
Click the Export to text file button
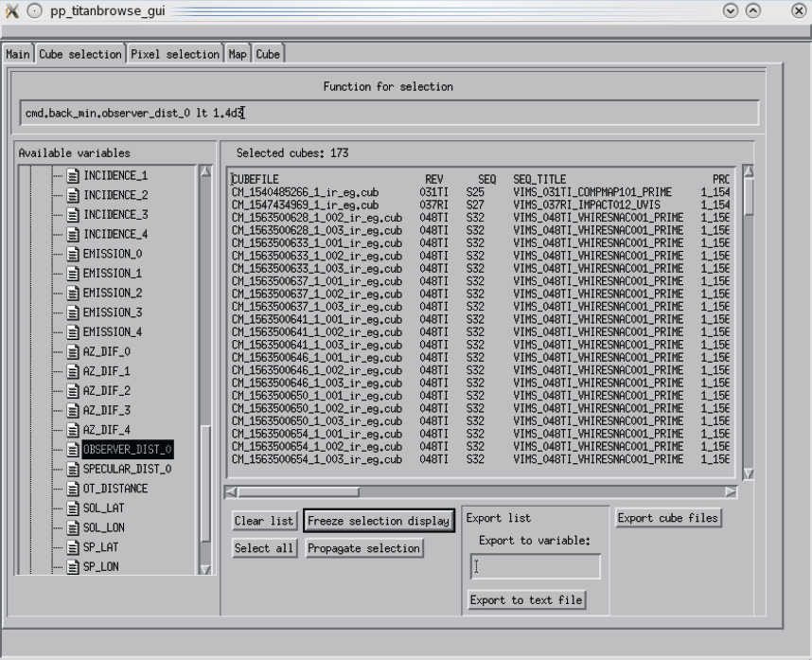526,600
